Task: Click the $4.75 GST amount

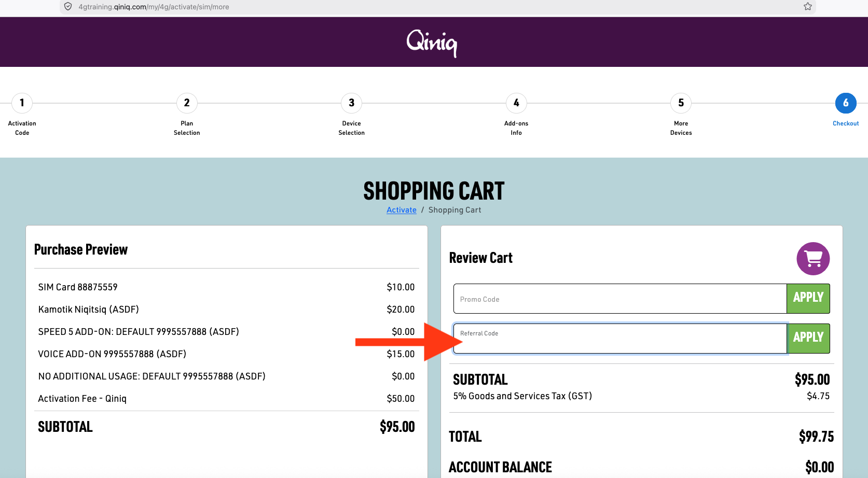Action: 818,396
